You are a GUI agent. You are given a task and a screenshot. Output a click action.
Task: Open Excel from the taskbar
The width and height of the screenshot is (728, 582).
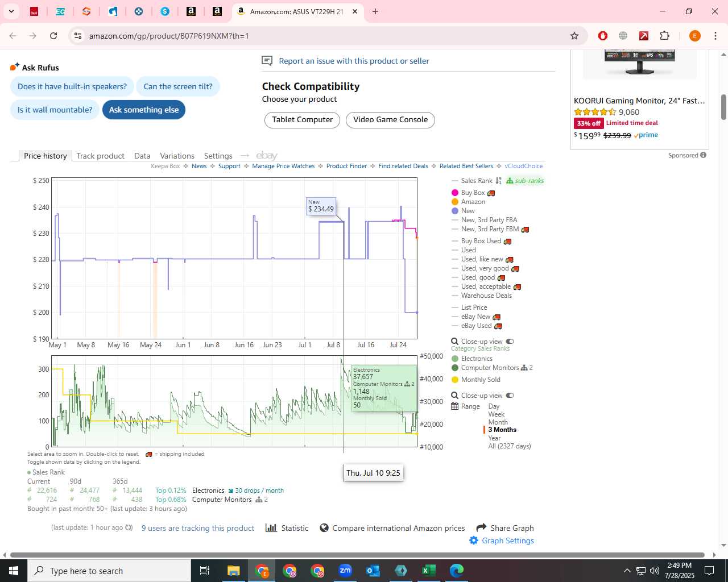[x=429, y=571]
